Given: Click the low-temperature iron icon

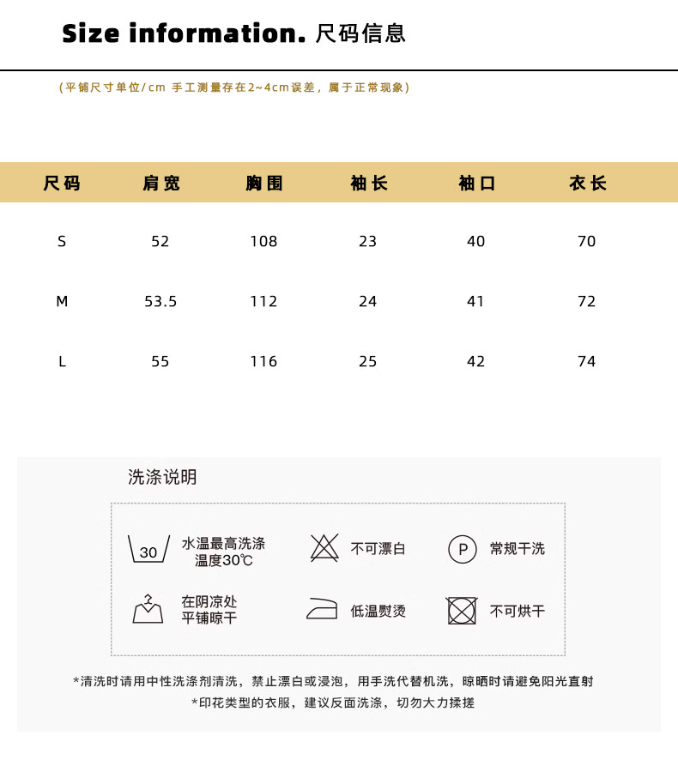Looking at the screenshot, I should pyautogui.click(x=322, y=608).
